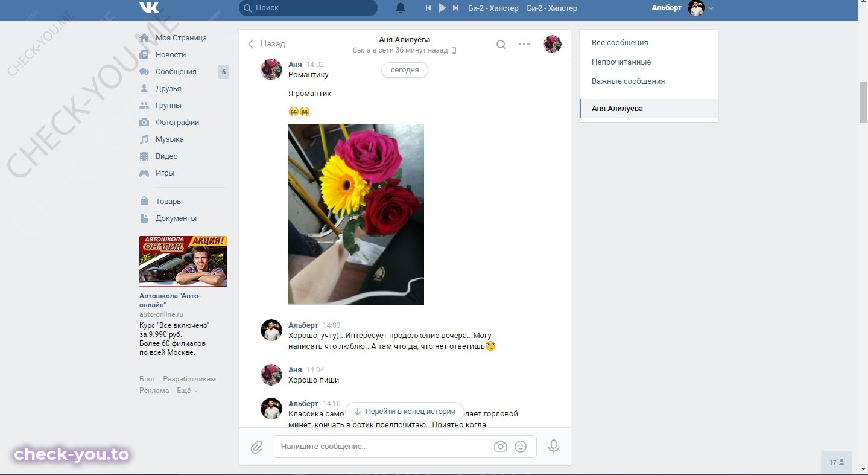
Task: Select the message text Я романтик
Action: [x=310, y=94]
